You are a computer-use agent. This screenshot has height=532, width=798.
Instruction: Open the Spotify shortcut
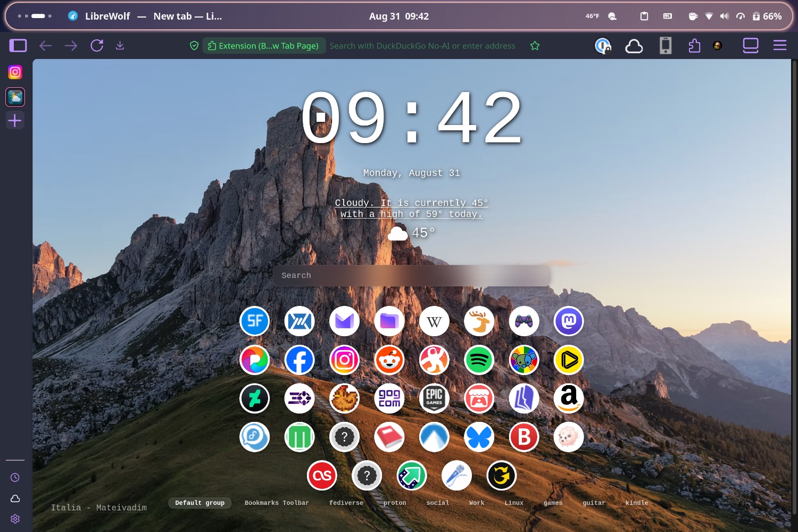point(479,360)
